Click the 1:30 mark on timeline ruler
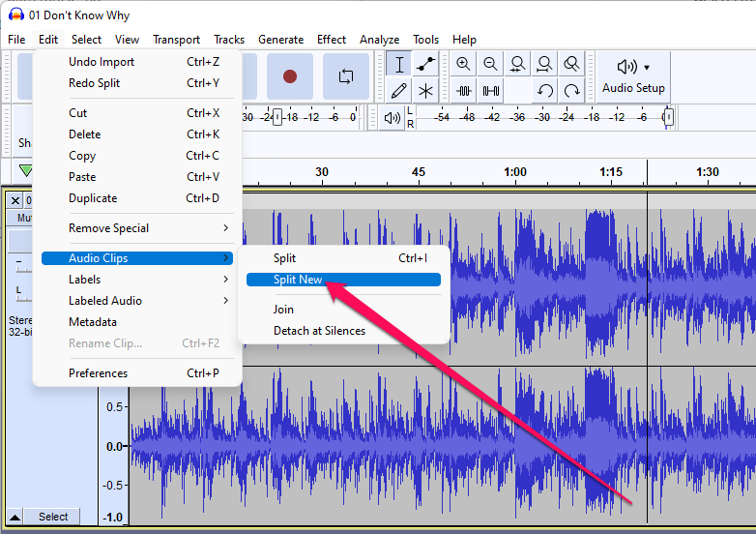The image size is (756, 534). (x=708, y=172)
